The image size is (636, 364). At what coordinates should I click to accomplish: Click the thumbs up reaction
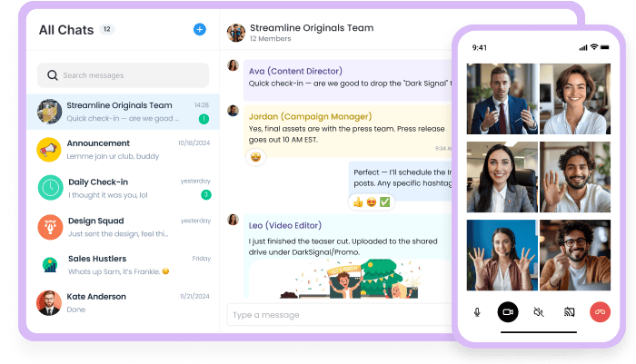[x=358, y=202]
